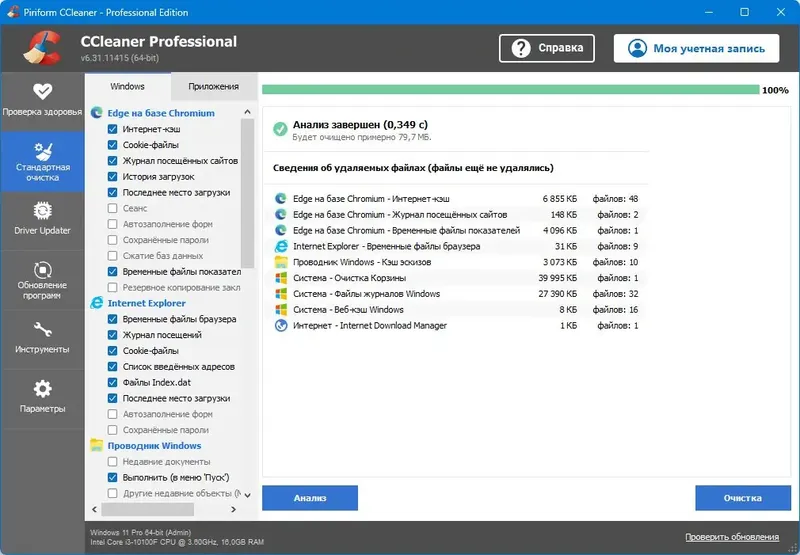Image resolution: width=800 pixels, height=555 pixels.
Task: Open the Driver Updater section
Action: coord(42,219)
